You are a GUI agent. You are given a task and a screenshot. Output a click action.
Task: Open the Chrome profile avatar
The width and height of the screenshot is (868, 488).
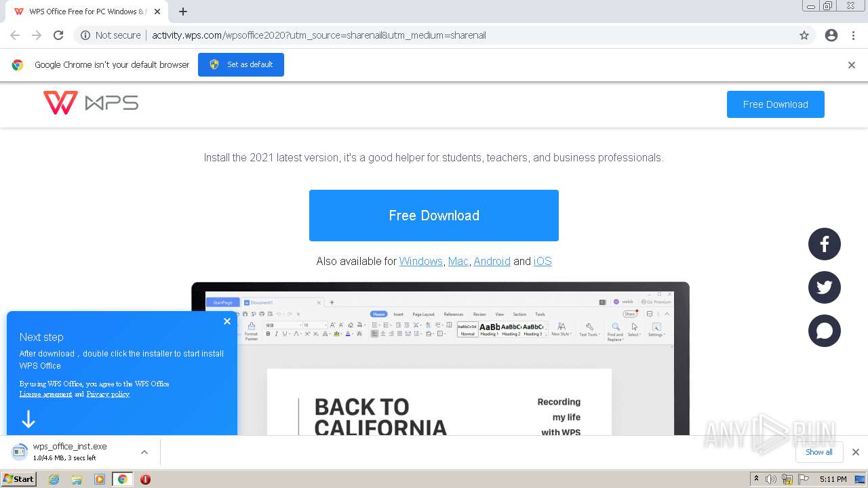[831, 35]
